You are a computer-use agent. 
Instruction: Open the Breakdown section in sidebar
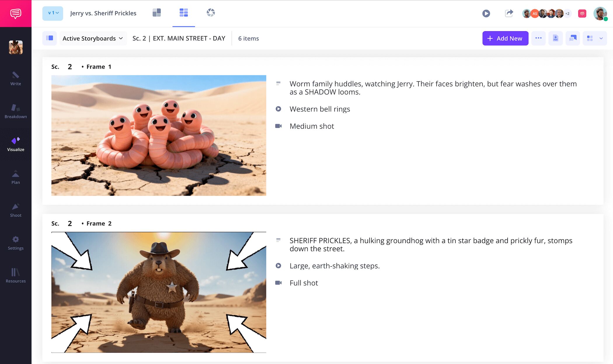[x=15, y=111]
